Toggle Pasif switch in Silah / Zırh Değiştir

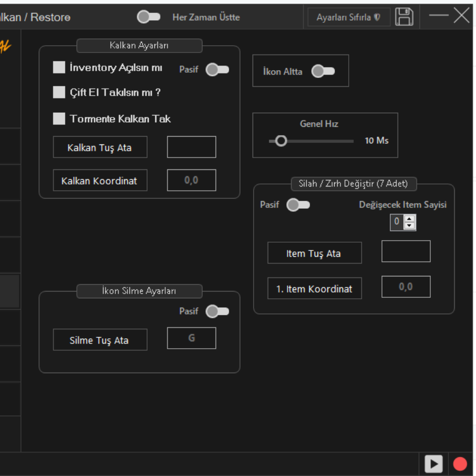click(298, 205)
